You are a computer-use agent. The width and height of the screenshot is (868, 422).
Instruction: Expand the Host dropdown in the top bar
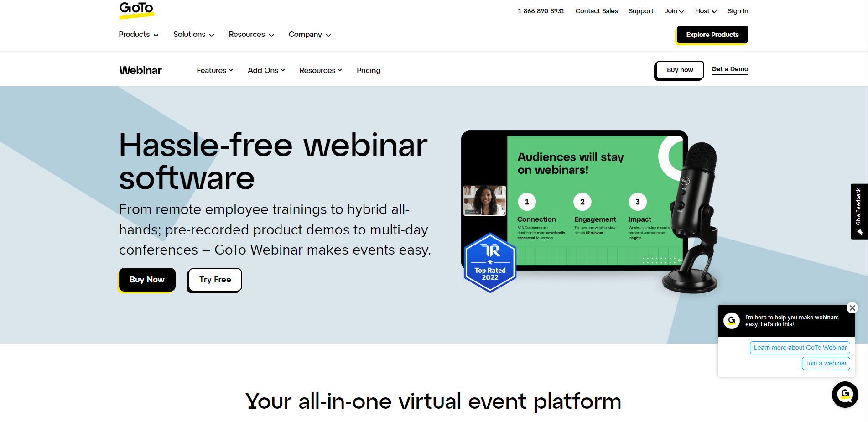705,10
